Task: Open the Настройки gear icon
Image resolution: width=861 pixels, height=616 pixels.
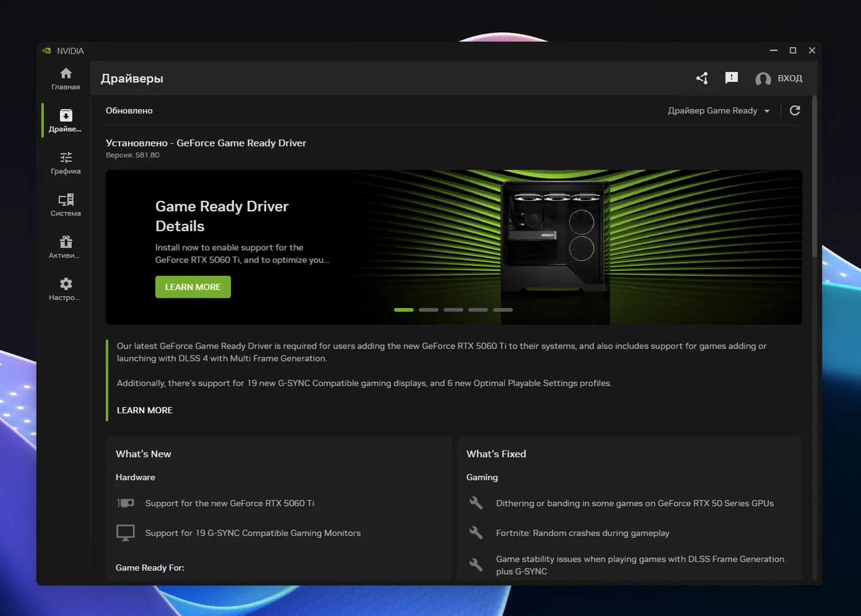Action: pyautogui.click(x=65, y=284)
